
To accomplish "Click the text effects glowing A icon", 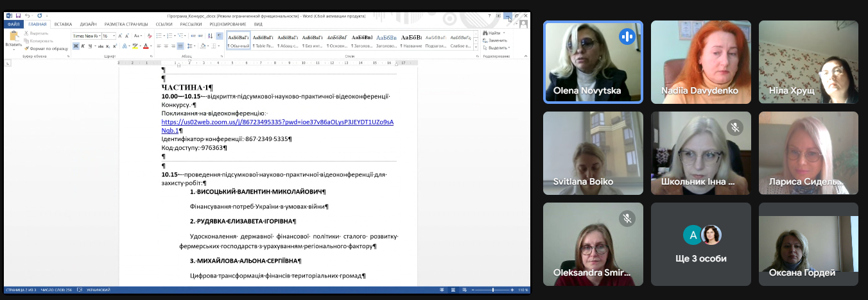I will 125,46.
